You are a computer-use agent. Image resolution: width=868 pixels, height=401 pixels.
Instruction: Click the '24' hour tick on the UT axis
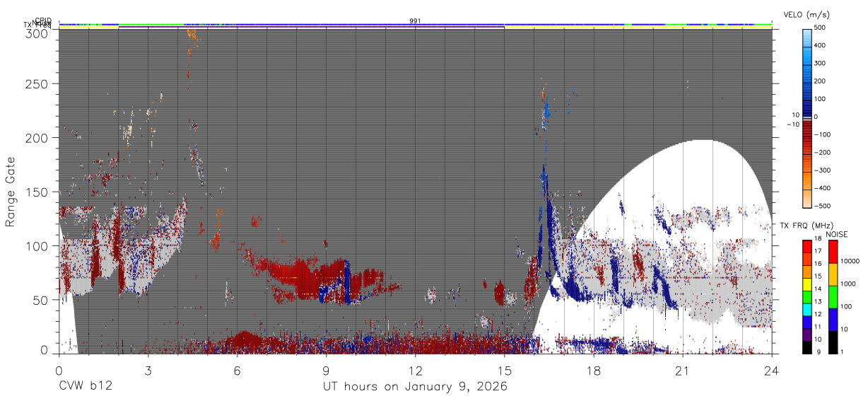(771, 370)
